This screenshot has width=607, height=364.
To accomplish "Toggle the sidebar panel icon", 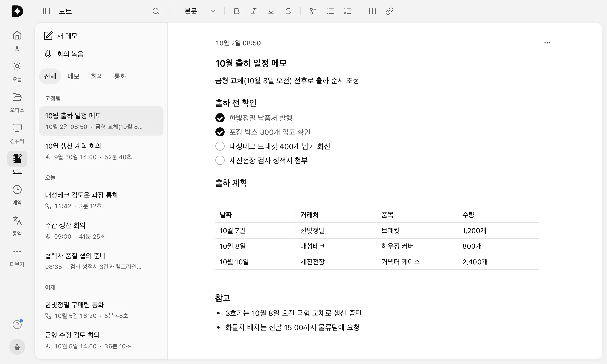I will [x=47, y=11].
